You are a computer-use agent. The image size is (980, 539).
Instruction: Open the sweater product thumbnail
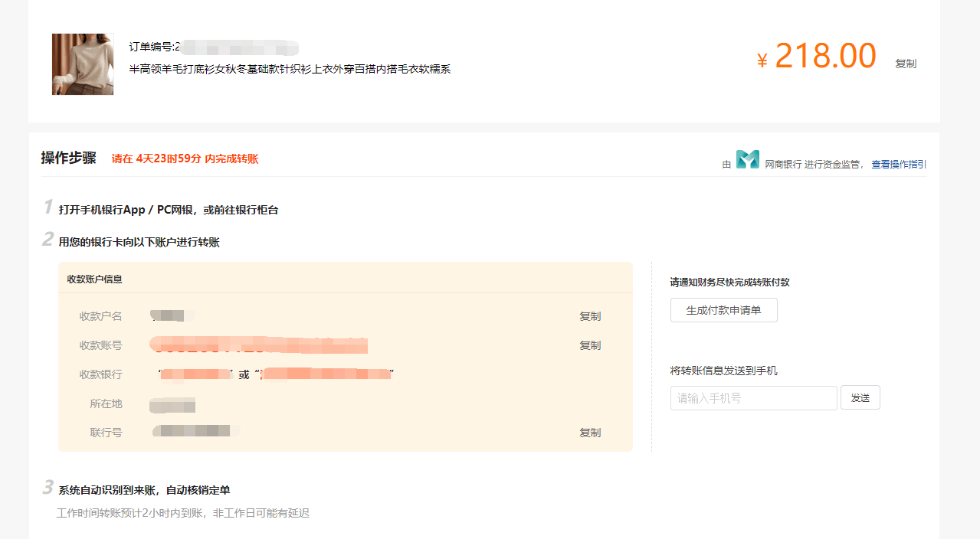click(83, 64)
